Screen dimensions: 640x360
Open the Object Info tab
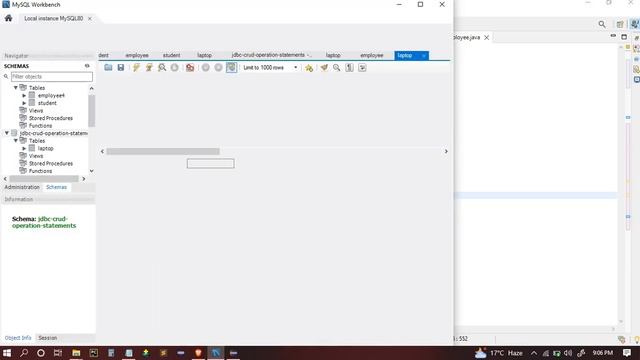pos(18,338)
